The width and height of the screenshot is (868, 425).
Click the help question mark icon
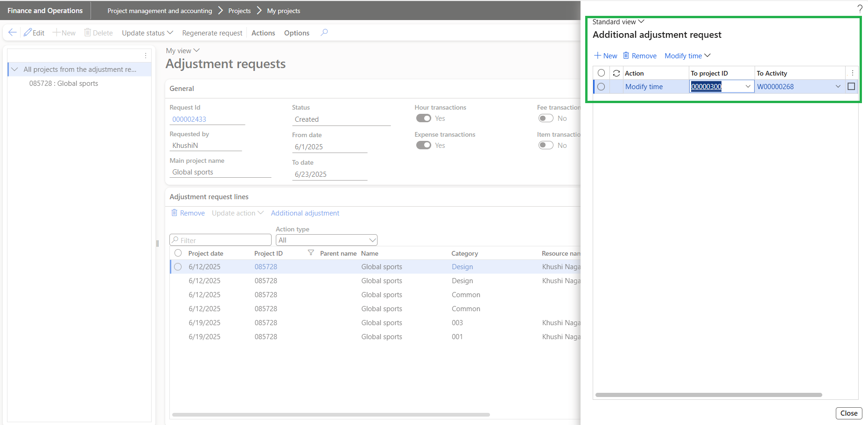860,8
